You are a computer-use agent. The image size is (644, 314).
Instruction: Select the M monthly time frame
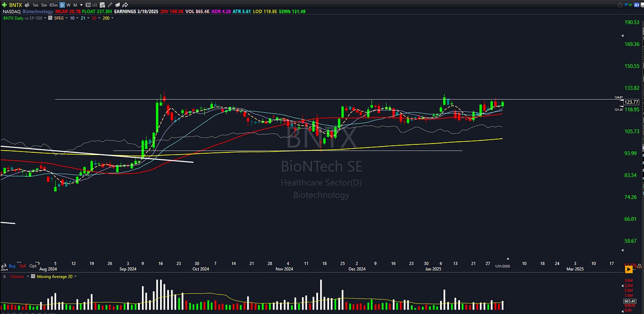[x=75, y=5]
